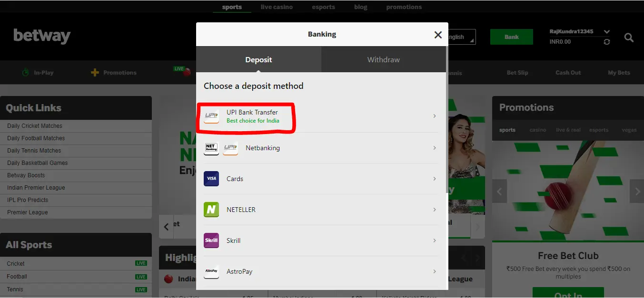
Task: Select the casino tab in Promotions panel
Action: (538, 130)
